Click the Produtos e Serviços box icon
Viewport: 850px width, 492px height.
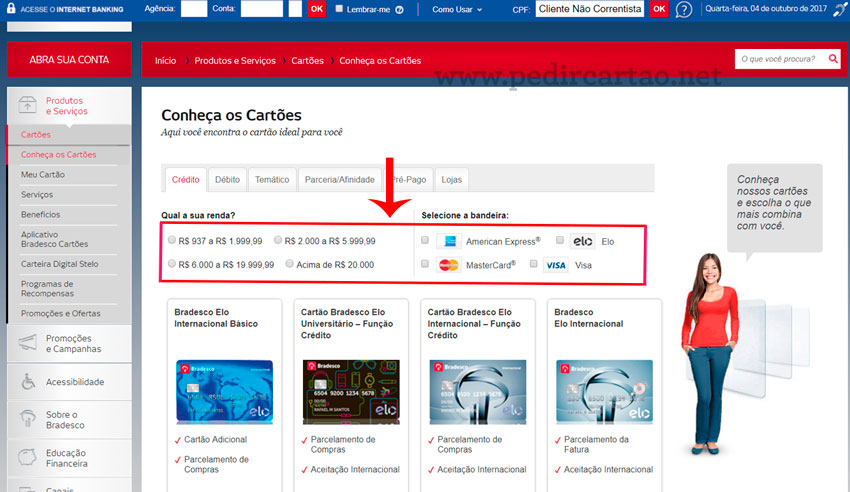point(27,105)
